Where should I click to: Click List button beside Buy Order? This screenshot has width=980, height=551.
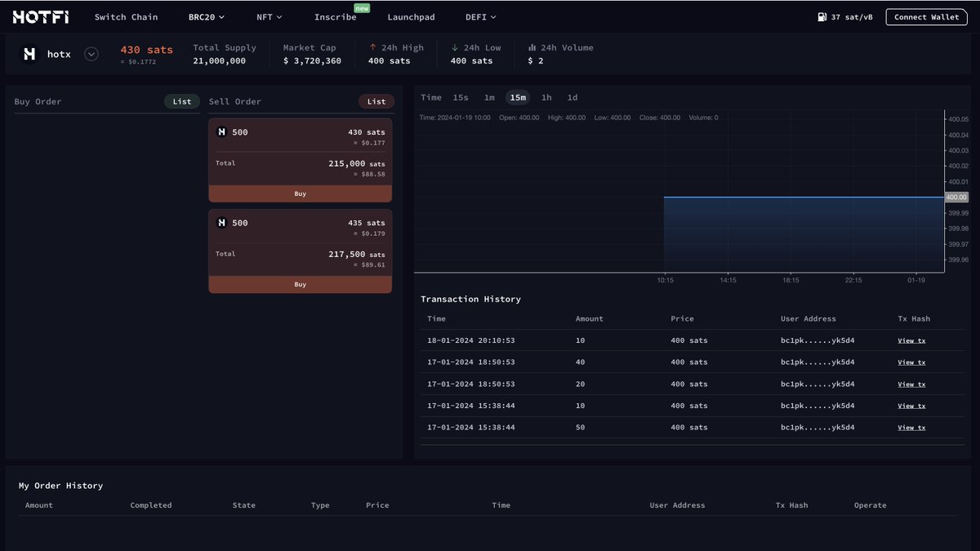coord(182,101)
